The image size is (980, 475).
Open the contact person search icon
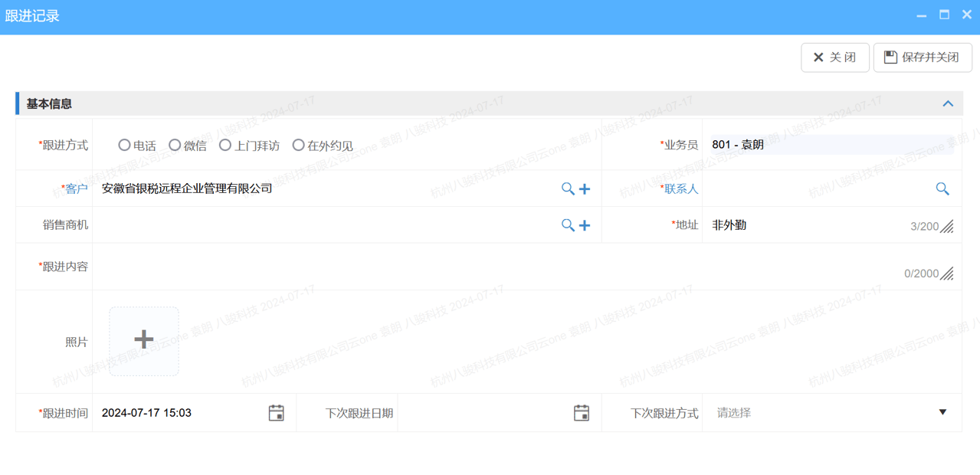(942, 188)
